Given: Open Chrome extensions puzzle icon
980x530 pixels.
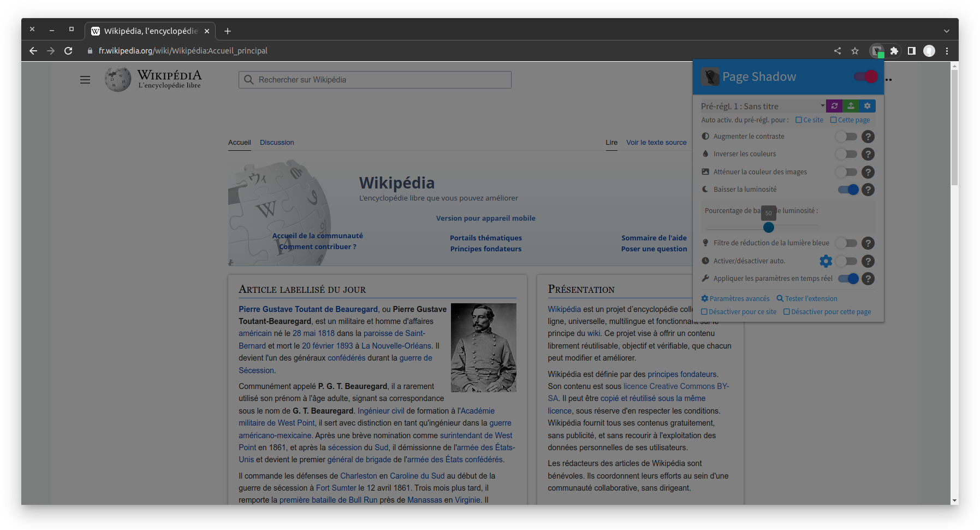Looking at the screenshot, I should 894,51.
